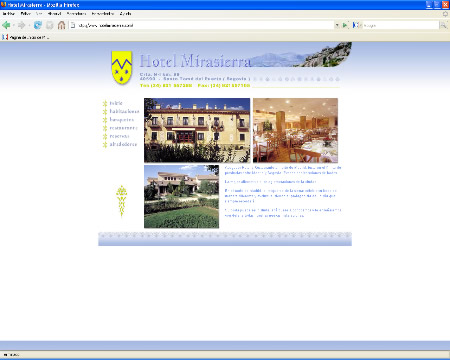Click the last paragraph of blue description text
This screenshot has width=450, height=360.
(283, 213)
